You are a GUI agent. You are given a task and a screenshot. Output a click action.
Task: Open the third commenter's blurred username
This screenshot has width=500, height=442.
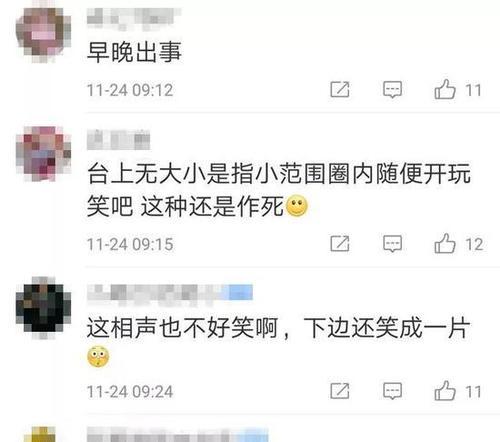pos(170,293)
